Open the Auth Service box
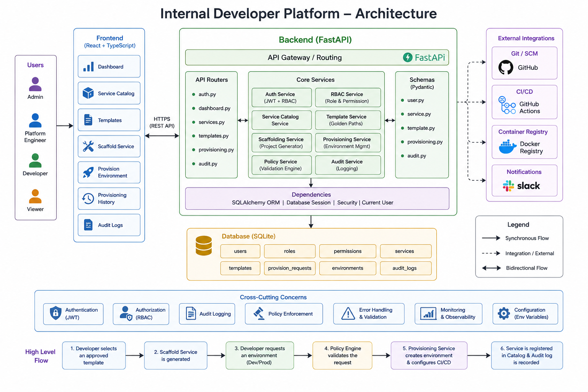The height and width of the screenshot is (392, 588). point(282,98)
